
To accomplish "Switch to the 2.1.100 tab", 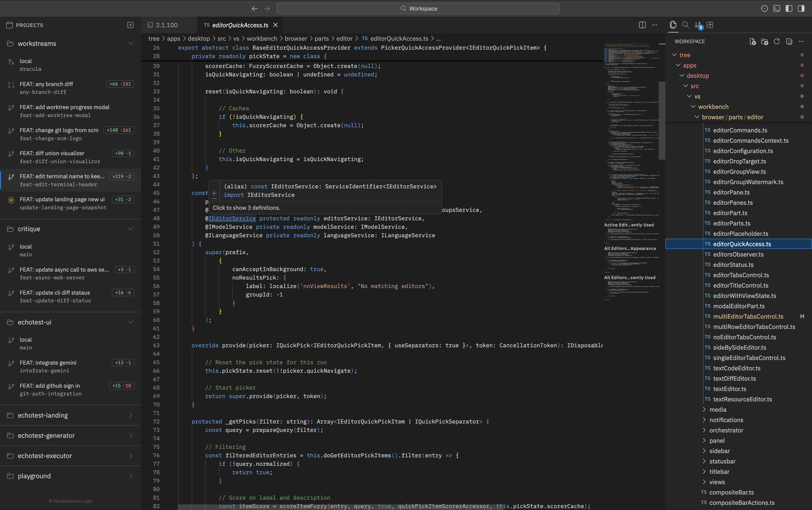I will [x=166, y=25].
